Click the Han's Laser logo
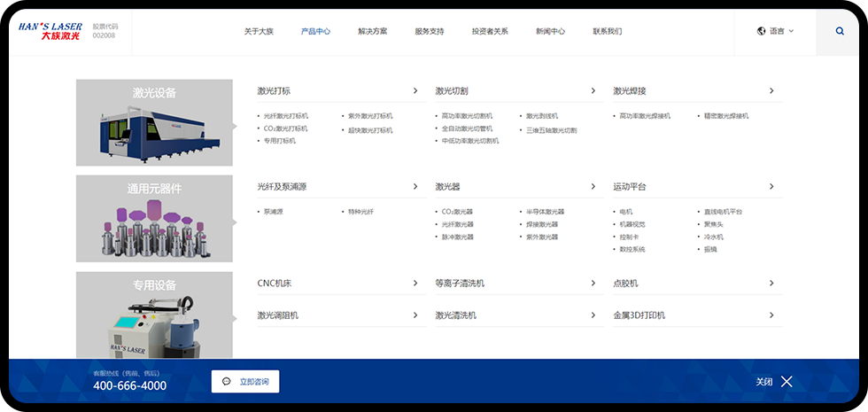The height and width of the screenshot is (412, 868). 50,31
